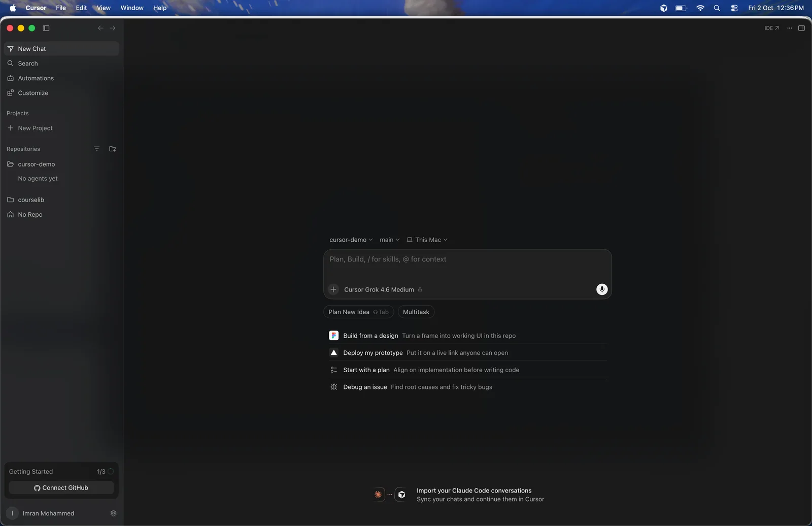
Task: Click the plus attach button in prompt
Action: (x=333, y=289)
